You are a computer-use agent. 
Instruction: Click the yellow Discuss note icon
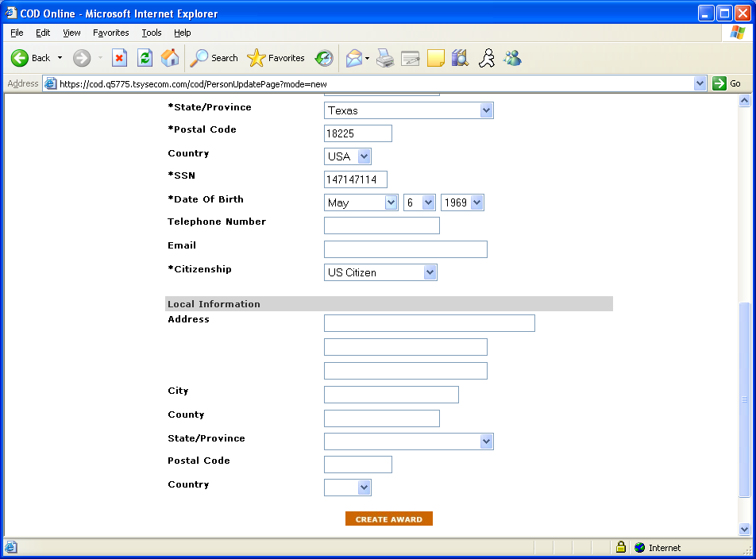click(x=436, y=58)
